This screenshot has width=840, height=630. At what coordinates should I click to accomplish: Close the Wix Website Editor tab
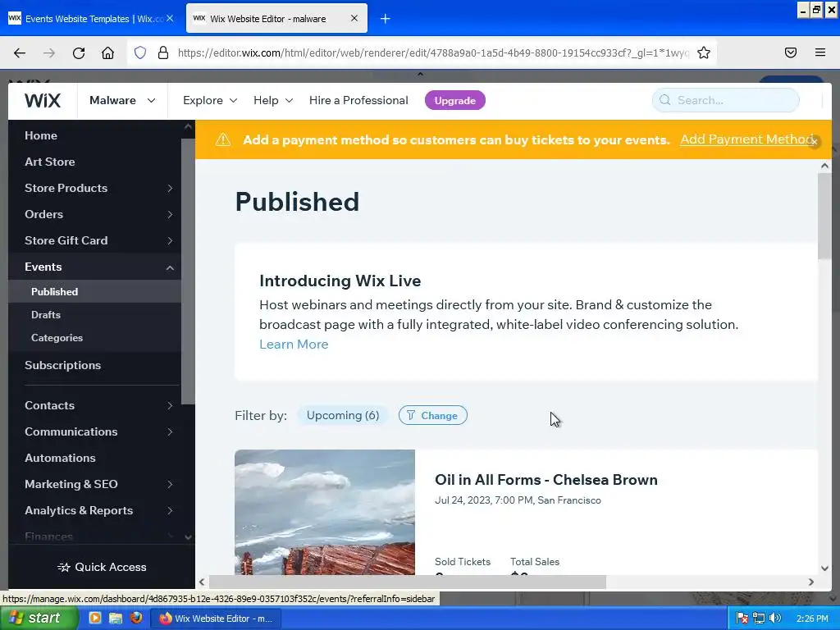tap(354, 18)
